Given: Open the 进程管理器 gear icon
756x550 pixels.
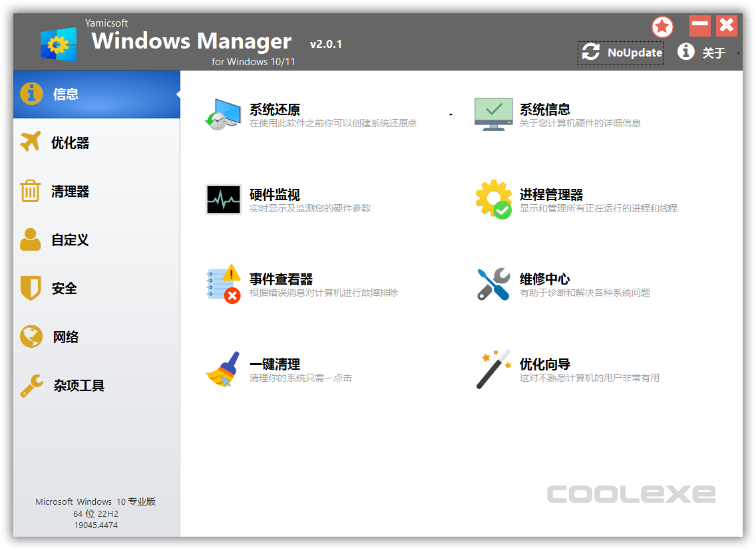Looking at the screenshot, I should (492, 198).
